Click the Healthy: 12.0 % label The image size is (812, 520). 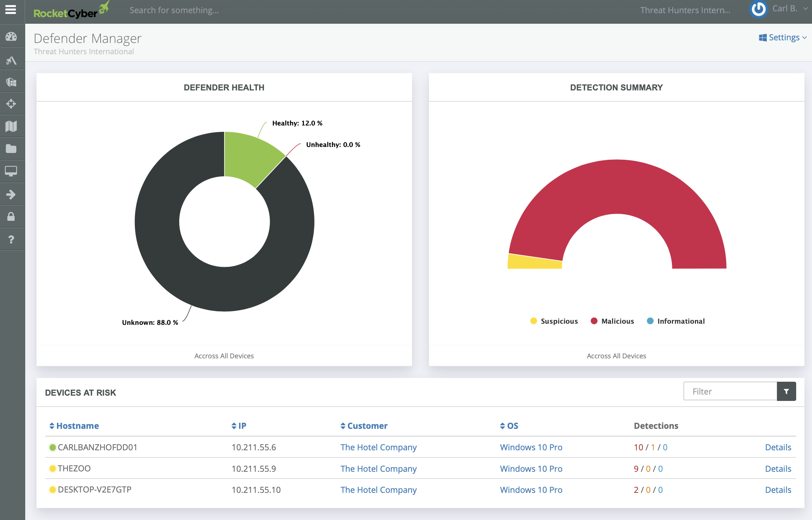(x=297, y=123)
